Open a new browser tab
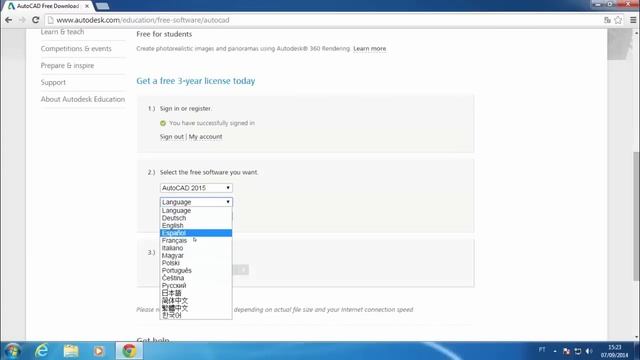The height and width of the screenshot is (360, 640). (x=102, y=6)
